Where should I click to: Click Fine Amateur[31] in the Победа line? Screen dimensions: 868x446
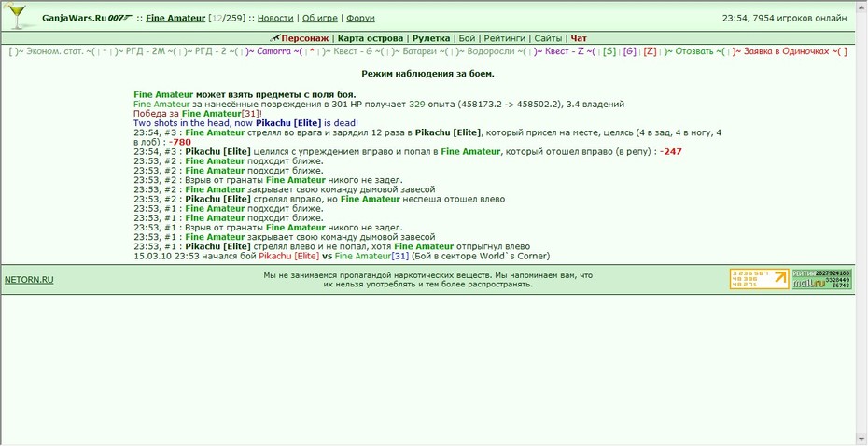[221, 114]
